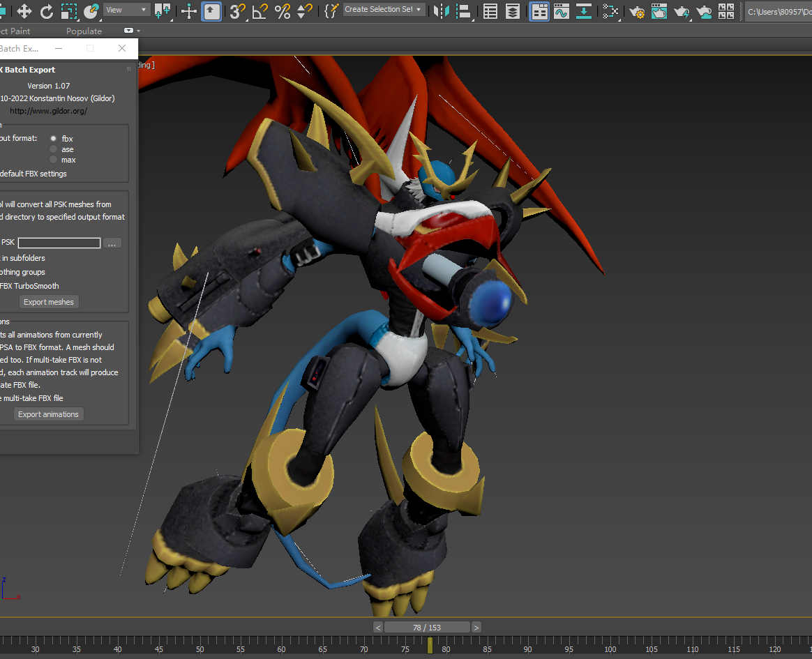Activate the Select and Rotate tool

(x=47, y=11)
